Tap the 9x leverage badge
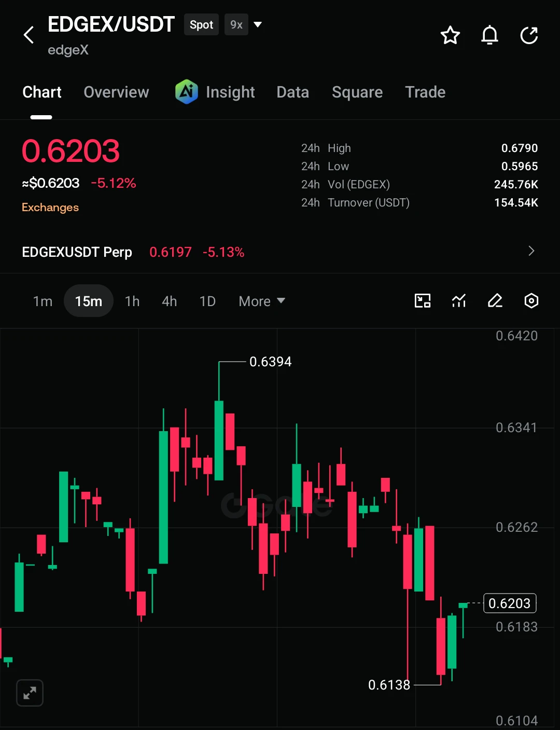Screen dimensions: 560x730 236,24
